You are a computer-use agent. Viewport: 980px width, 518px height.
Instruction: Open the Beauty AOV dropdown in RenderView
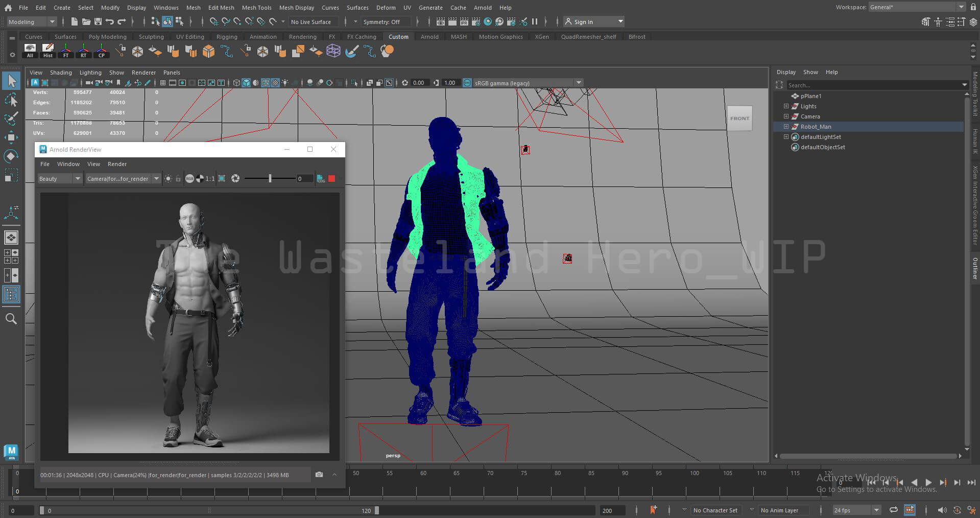tap(60, 178)
